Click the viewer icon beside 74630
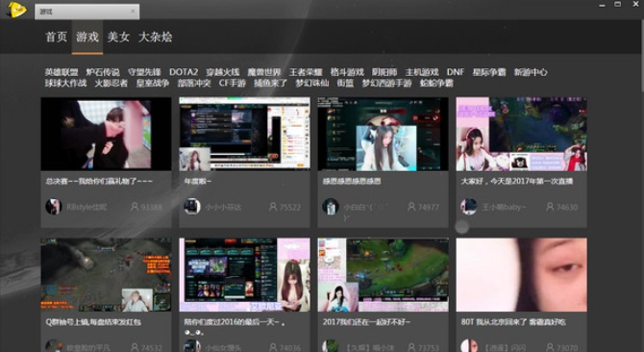This screenshot has height=352, width=644. pos(550,207)
